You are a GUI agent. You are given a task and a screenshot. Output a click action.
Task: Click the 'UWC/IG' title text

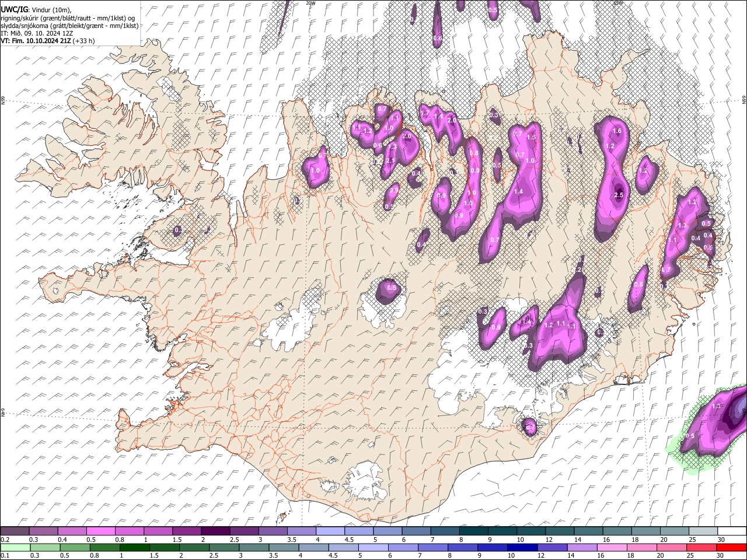[14, 10]
